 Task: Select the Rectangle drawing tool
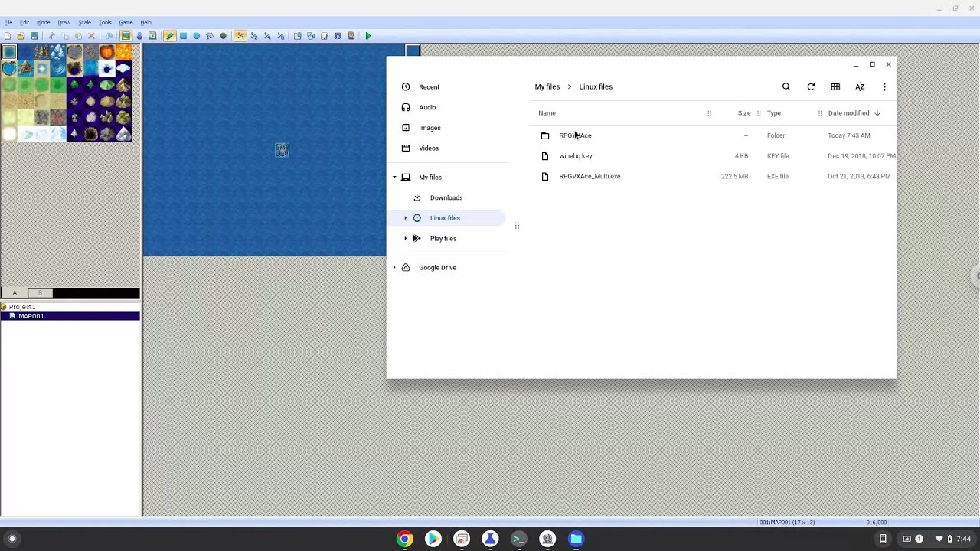click(183, 36)
